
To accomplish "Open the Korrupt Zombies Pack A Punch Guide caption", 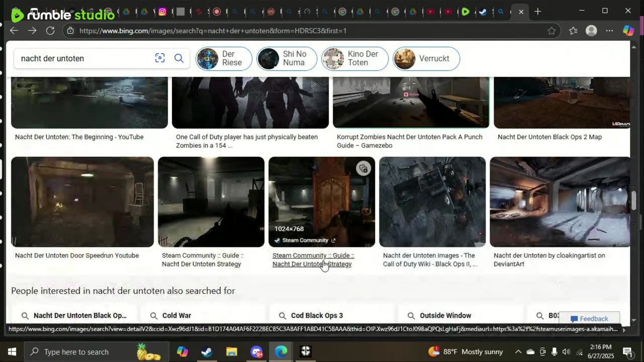I will [x=410, y=141].
